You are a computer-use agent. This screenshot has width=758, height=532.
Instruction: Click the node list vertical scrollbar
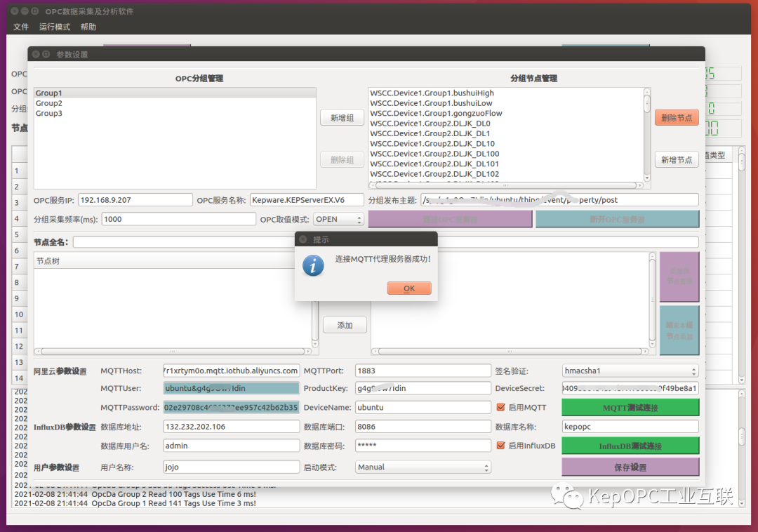[x=647, y=134]
